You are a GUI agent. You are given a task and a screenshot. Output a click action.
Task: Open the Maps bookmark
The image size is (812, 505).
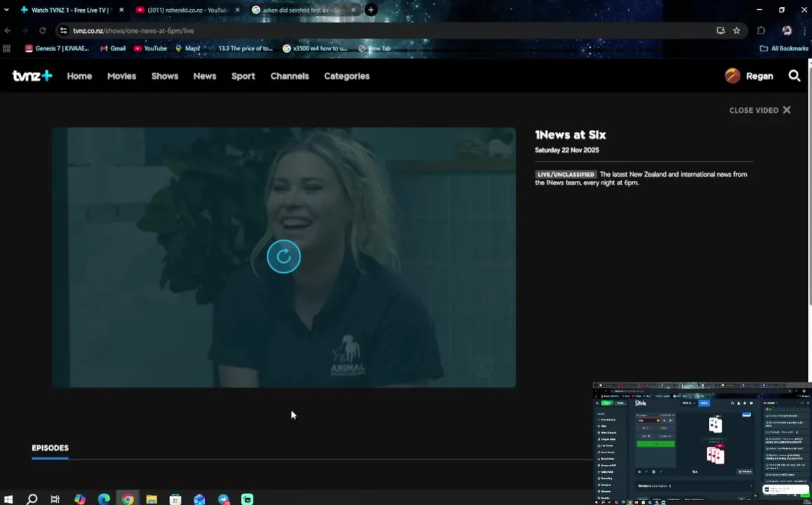point(187,48)
